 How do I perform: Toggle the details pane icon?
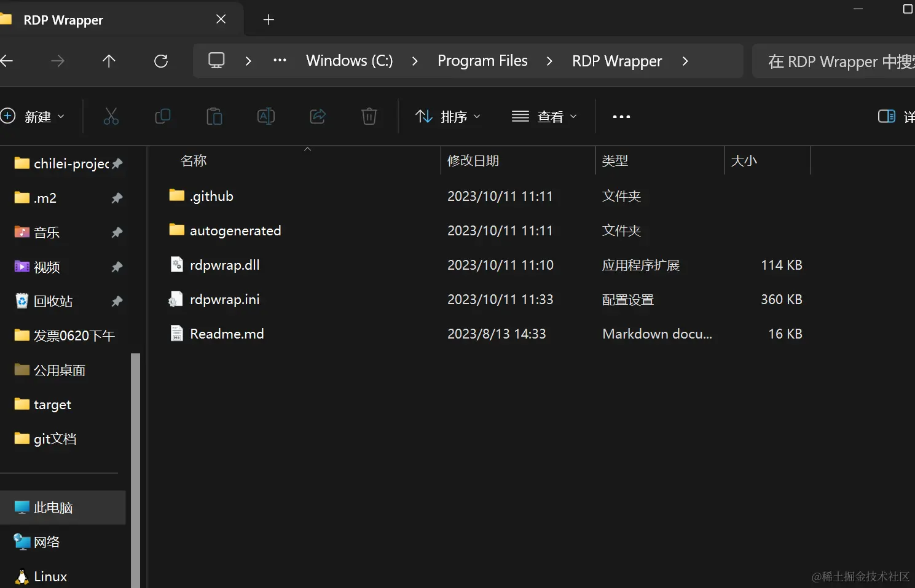pos(887,116)
